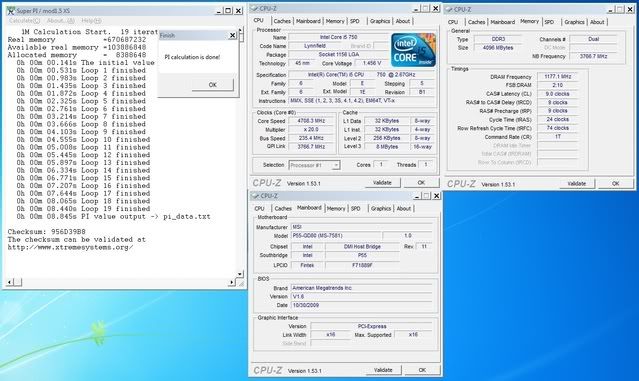Click OK in the CPU-Z Memory window

[x=616, y=184]
